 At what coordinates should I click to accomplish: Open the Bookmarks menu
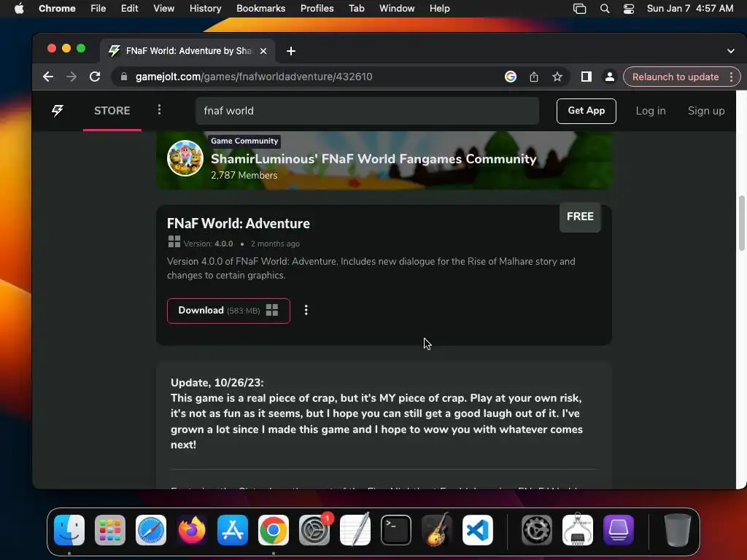click(260, 9)
